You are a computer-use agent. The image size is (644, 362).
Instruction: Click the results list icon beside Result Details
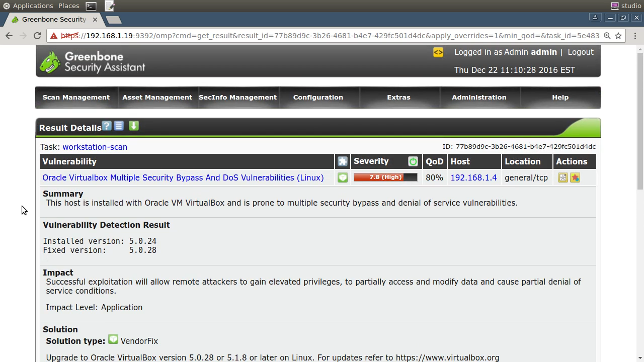[x=119, y=126]
